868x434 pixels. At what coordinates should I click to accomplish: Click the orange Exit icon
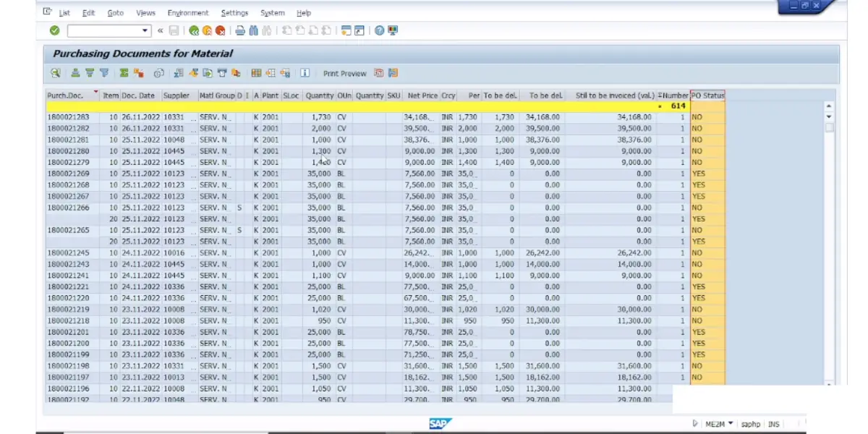(x=207, y=30)
